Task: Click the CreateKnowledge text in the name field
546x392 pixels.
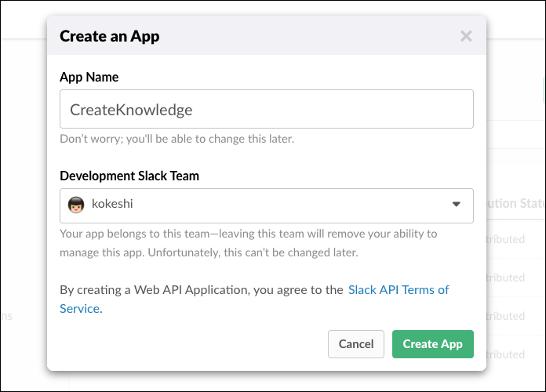Action: coord(131,110)
